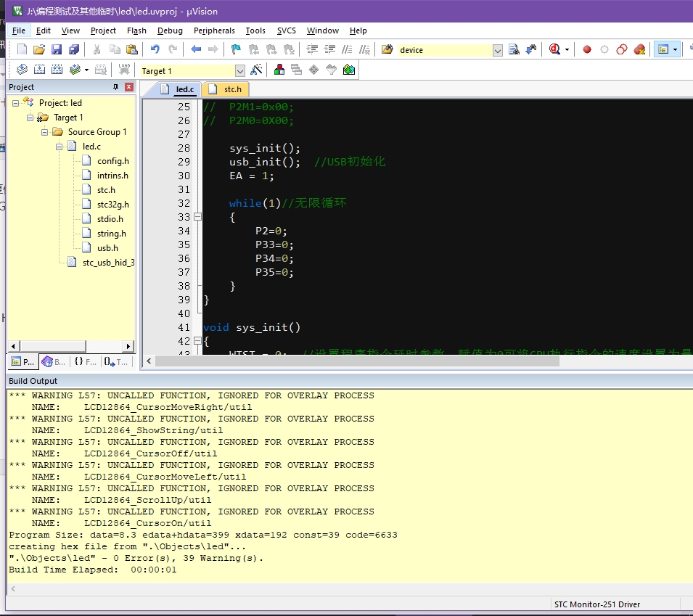Viewport: 693px width, 616px height.
Task: Click the New file icon
Action: click(22, 49)
